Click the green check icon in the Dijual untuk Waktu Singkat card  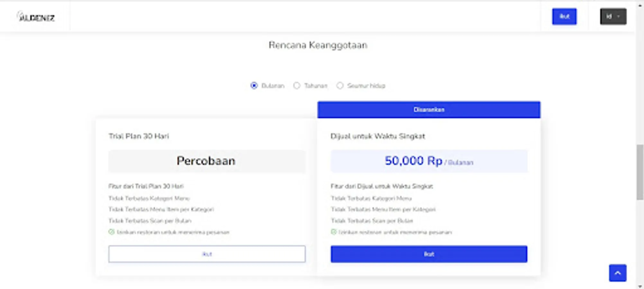[334, 232]
